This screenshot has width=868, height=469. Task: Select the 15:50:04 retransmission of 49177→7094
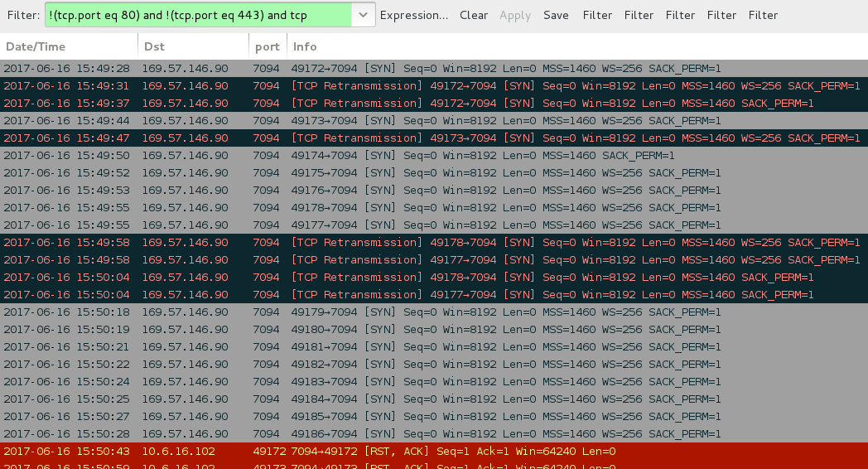434,295
